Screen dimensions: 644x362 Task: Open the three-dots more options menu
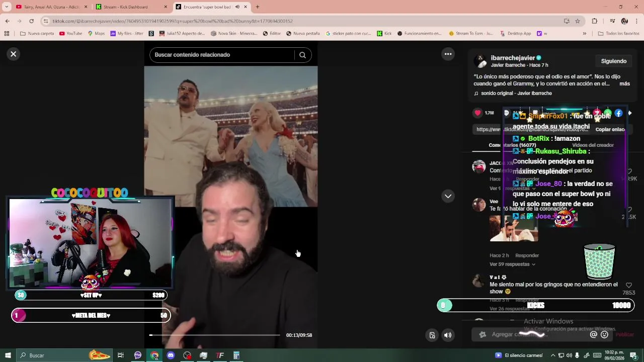tap(448, 54)
